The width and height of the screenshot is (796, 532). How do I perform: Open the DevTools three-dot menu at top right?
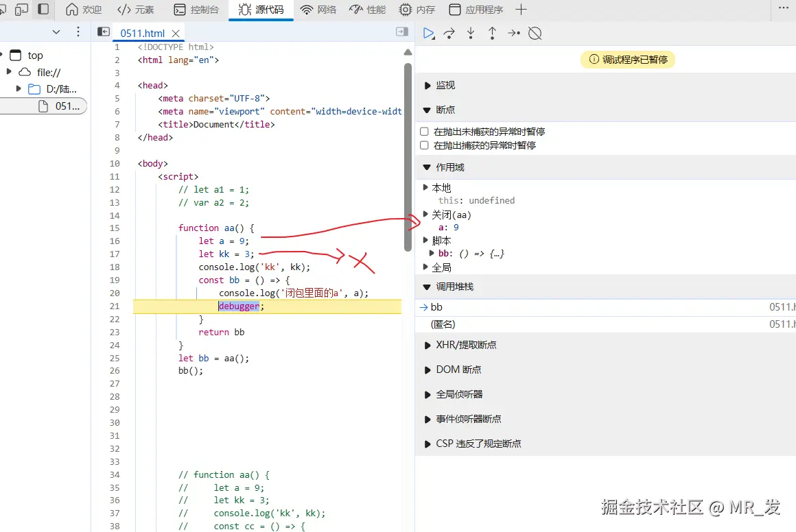coord(784,8)
